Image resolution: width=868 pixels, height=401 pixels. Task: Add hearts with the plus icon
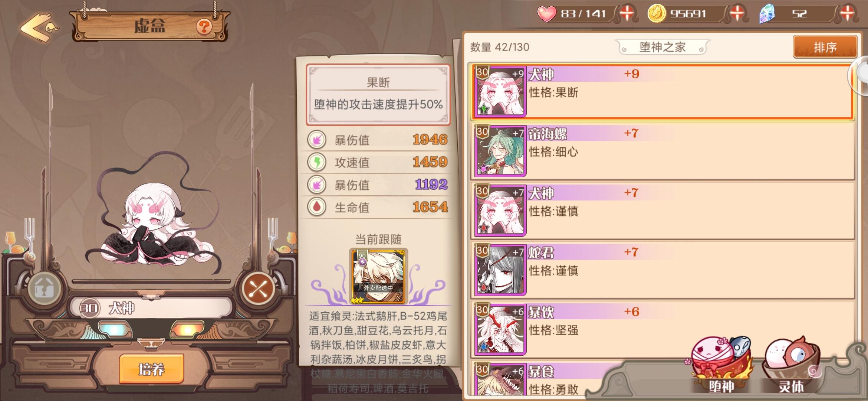(x=627, y=14)
